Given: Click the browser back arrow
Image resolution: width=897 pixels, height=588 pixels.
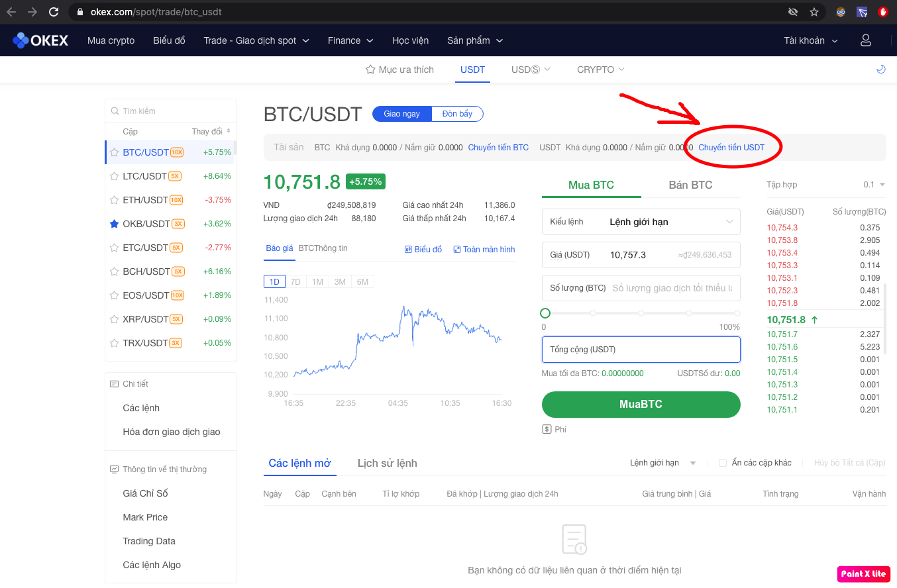Looking at the screenshot, I should 11,12.
